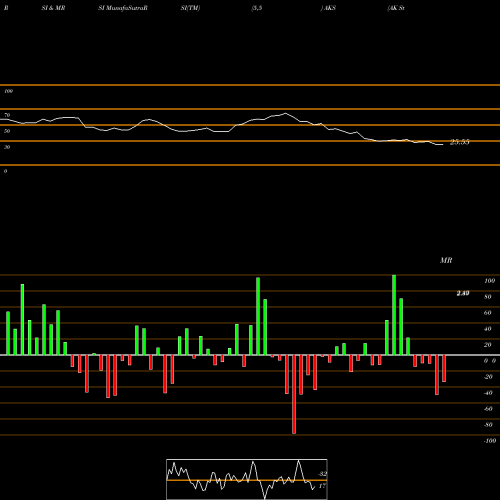
Task: Click the SI MunafaSutraR header text
Action: pyautogui.click(x=123, y=8)
